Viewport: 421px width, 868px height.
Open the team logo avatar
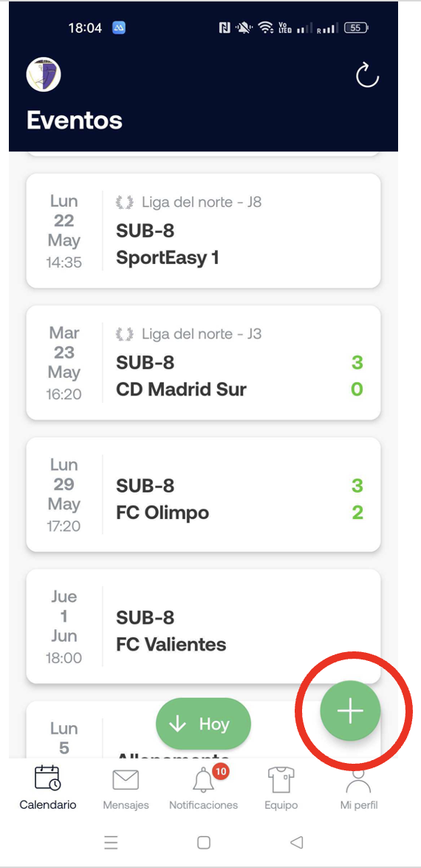click(x=44, y=74)
